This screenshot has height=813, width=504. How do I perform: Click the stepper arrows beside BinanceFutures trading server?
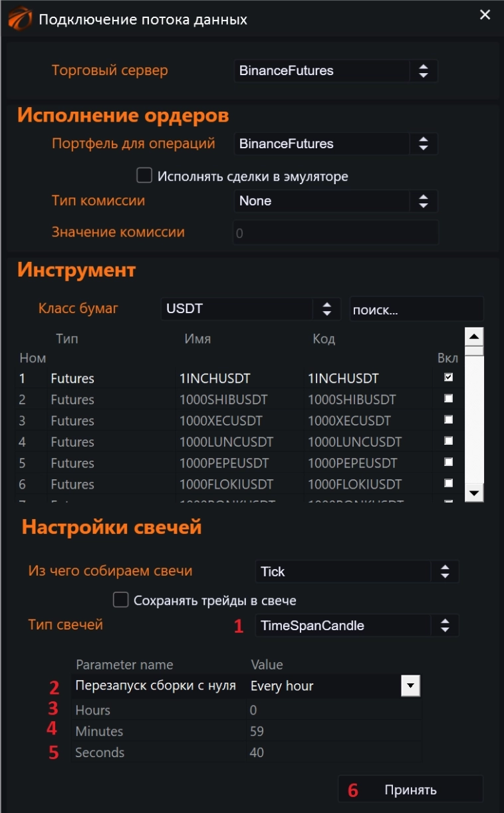click(x=424, y=71)
